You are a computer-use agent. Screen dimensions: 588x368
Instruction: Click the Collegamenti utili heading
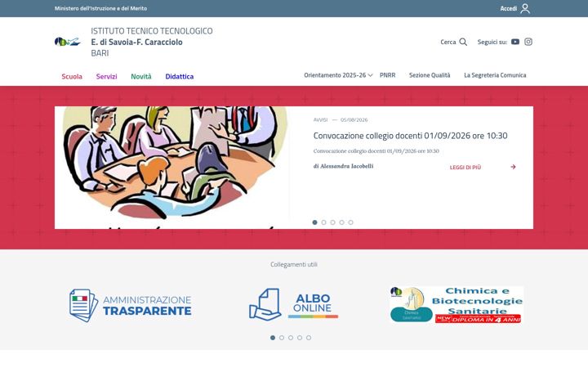[294, 264]
